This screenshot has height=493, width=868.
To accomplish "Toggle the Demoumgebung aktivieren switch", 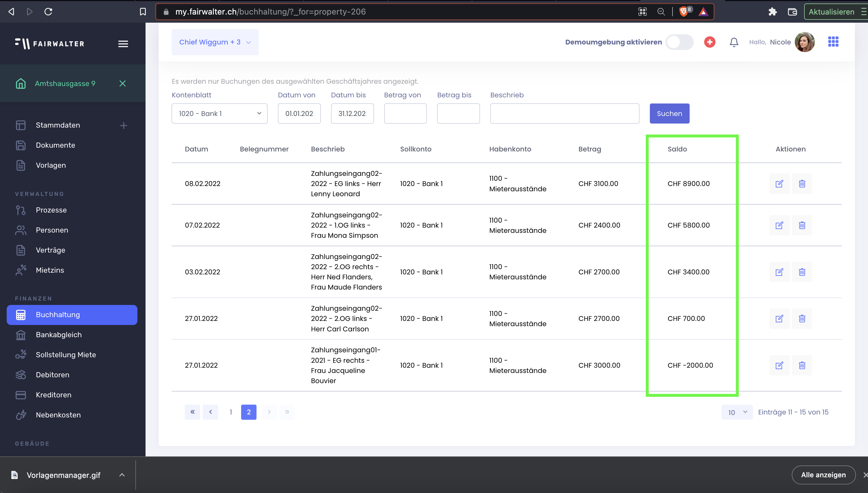I will coord(679,42).
